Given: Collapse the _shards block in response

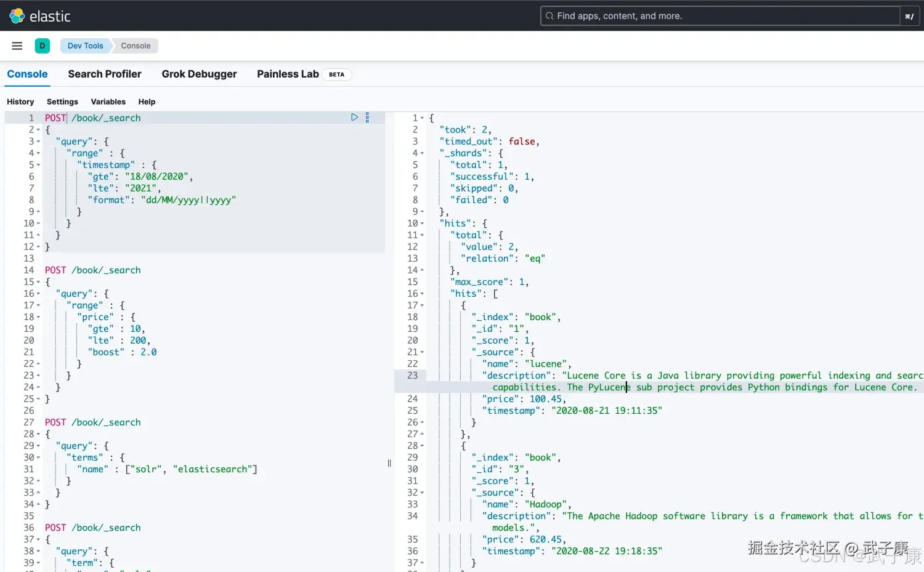Looking at the screenshot, I should coord(422,153).
